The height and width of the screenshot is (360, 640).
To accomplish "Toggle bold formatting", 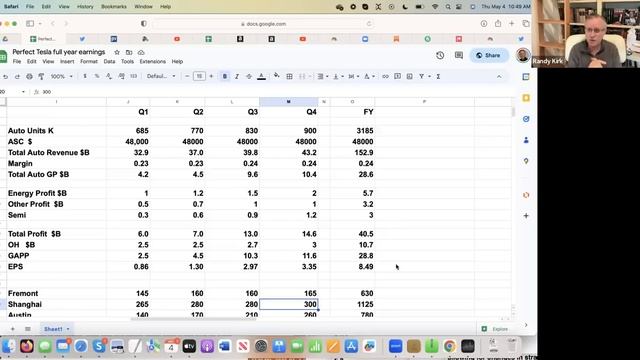I will (x=225, y=76).
